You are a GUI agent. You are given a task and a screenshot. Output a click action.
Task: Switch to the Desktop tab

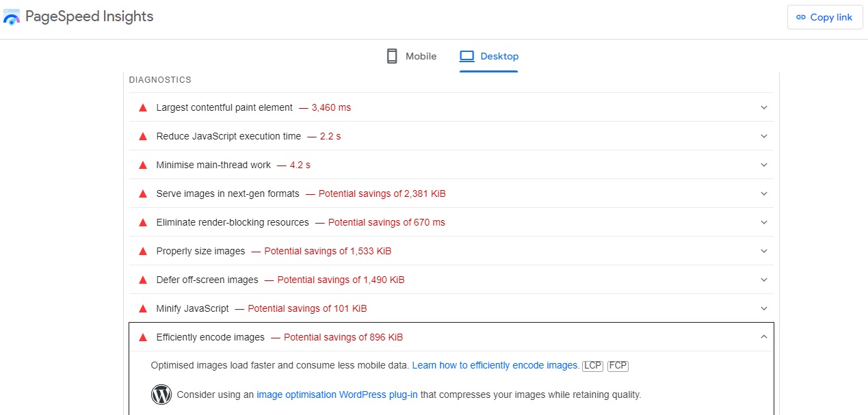(489, 55)
